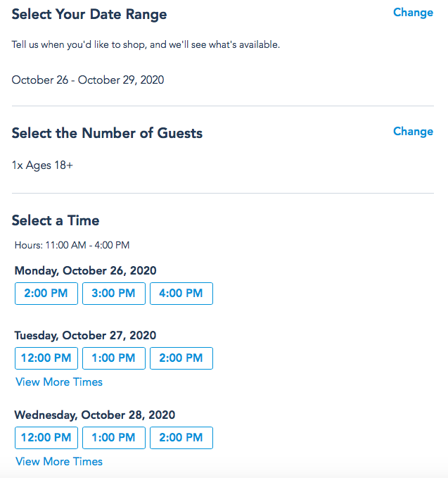Select 12:00 PM on Tuesday, October 27
This screenshot has width=448, height=478.
[x=46, y=358]
